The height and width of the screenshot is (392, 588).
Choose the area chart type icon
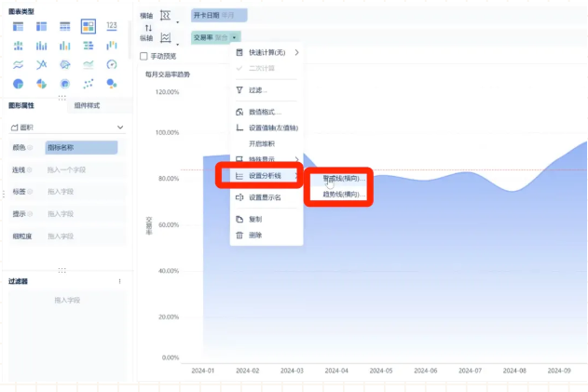point(88,64)
